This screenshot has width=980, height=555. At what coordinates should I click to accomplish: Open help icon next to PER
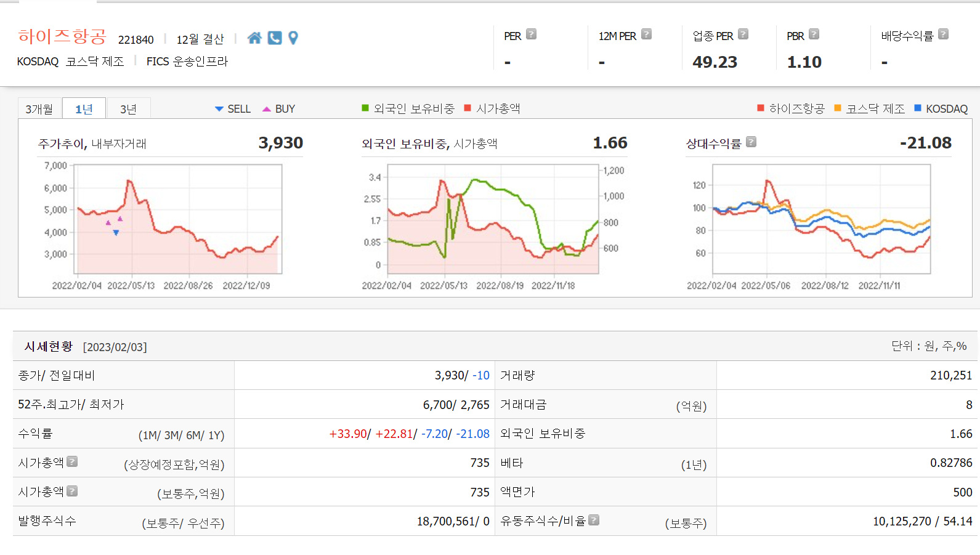click(x=531, y=34)
